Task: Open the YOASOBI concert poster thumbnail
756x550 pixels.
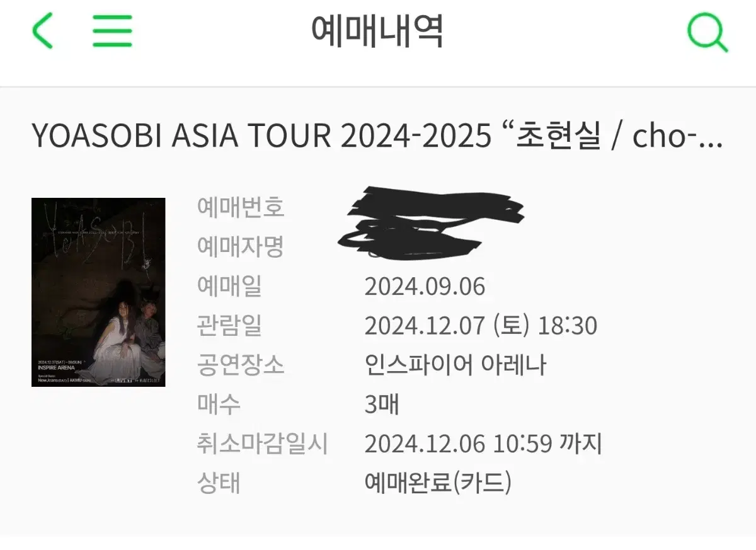Action: tap(98, 292)
